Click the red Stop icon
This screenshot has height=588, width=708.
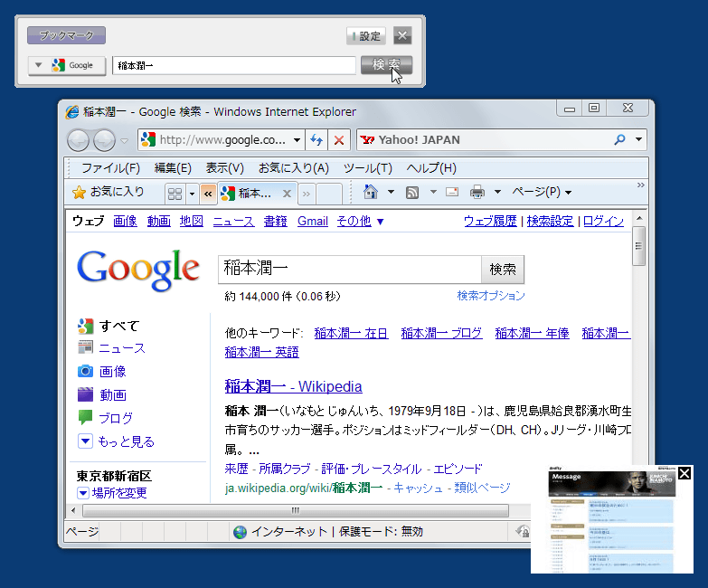click(339, 140)
